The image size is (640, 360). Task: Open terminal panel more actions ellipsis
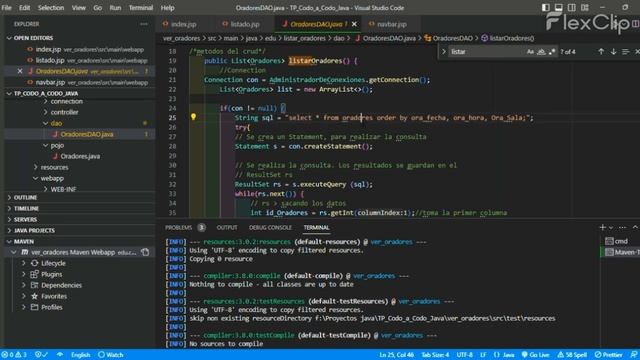pos(622,227)
